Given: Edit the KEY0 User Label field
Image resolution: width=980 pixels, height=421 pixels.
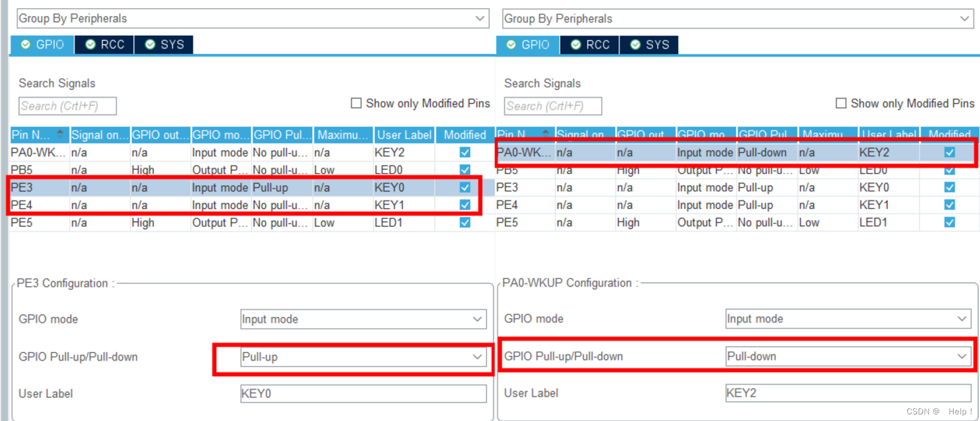Looking at the screenshot, I should point(363,393).
